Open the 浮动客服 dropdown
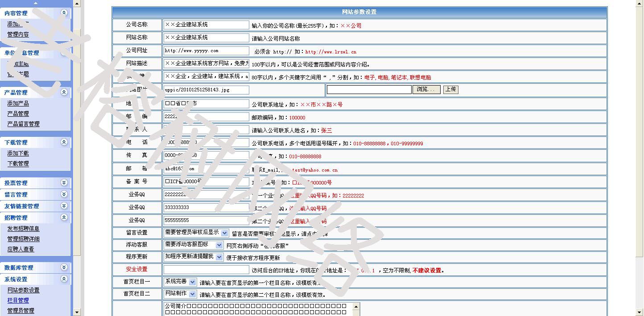The height and width of the screenshot is (316, 644). coord(219,245)
